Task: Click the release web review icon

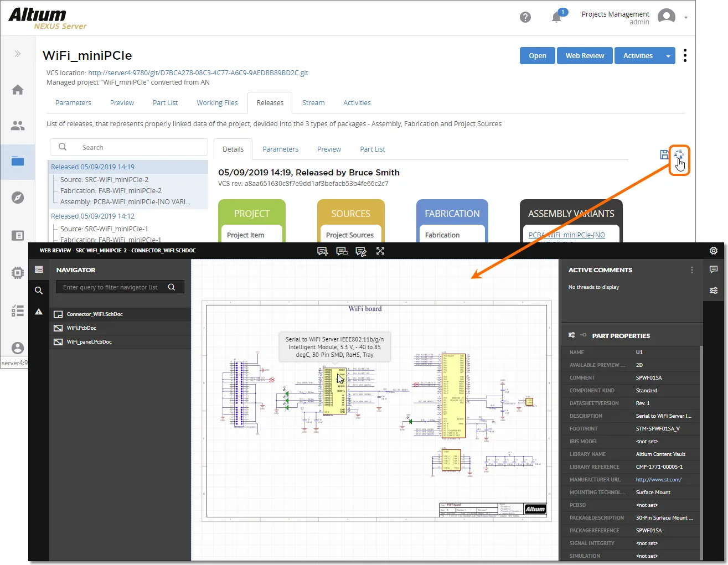Action: pyautogui.click(x=679, y=155)
